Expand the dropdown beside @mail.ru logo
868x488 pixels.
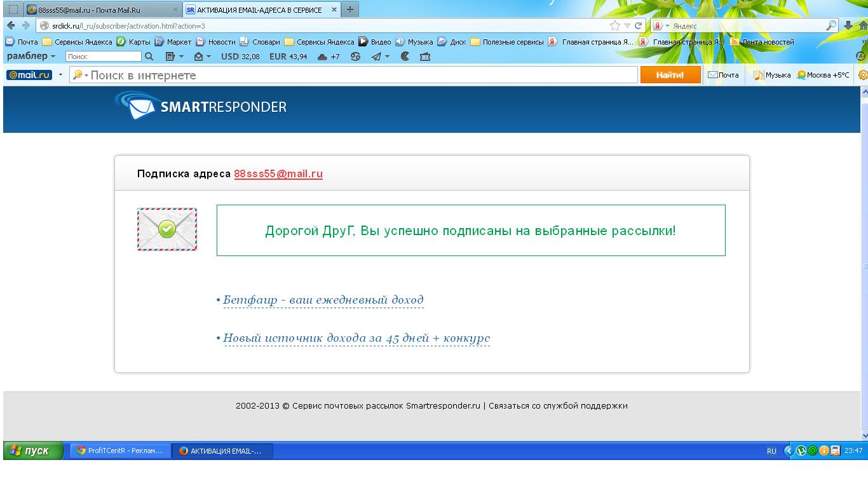61,75
